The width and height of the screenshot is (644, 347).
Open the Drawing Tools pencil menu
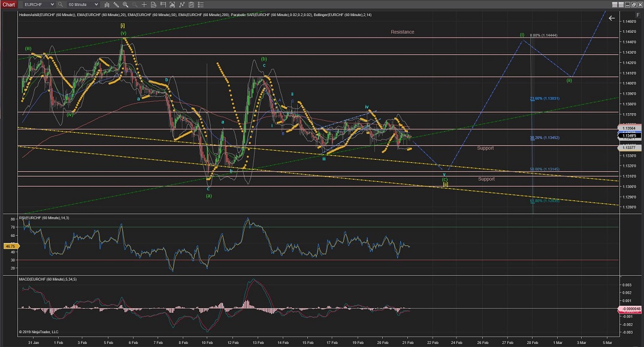click(116, 4)
